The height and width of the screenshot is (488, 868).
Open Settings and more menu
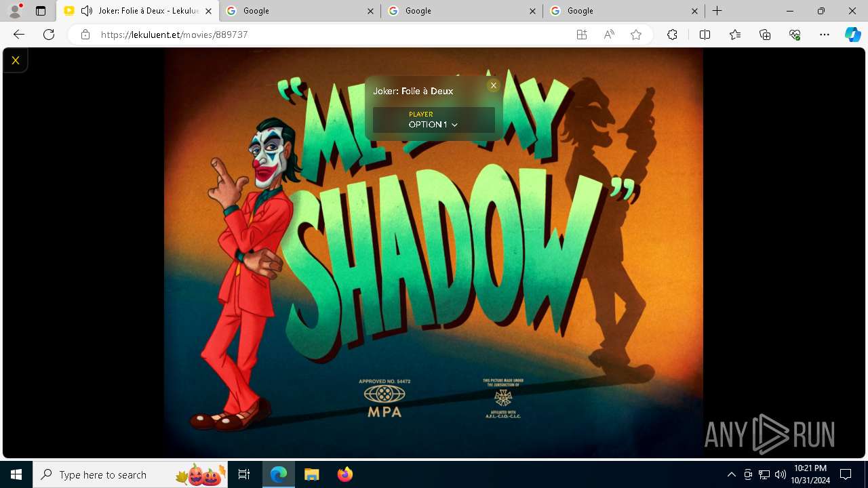click(825, 35)
